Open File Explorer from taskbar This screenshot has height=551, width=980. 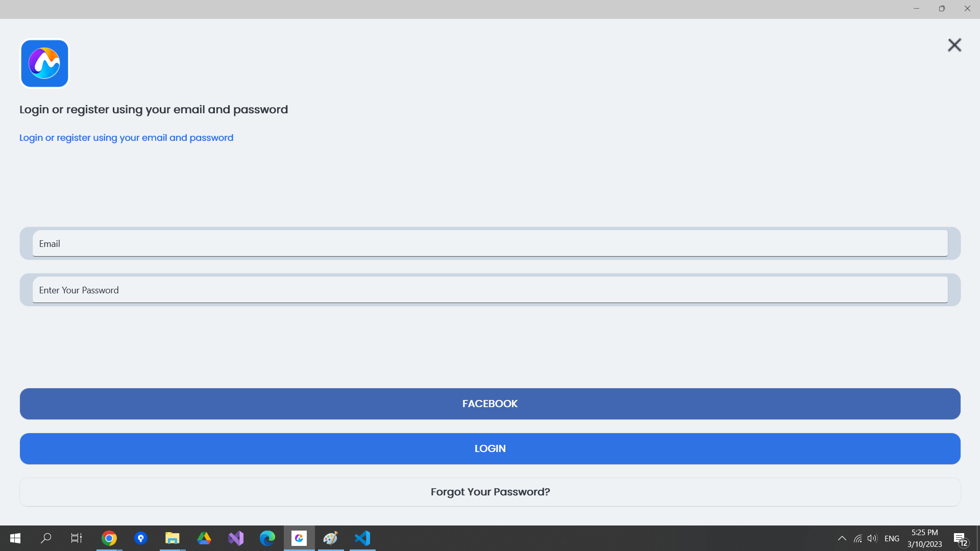173,538
